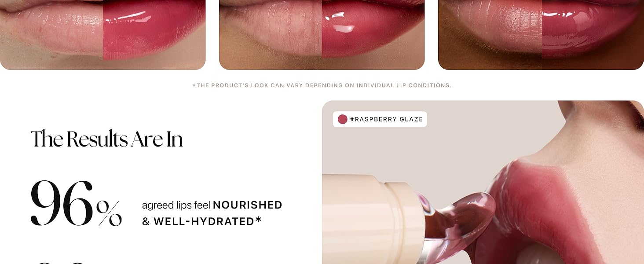Open the fair-skin lip comparison photo
This screenshot has width=644, height=264.
[103, 35]
